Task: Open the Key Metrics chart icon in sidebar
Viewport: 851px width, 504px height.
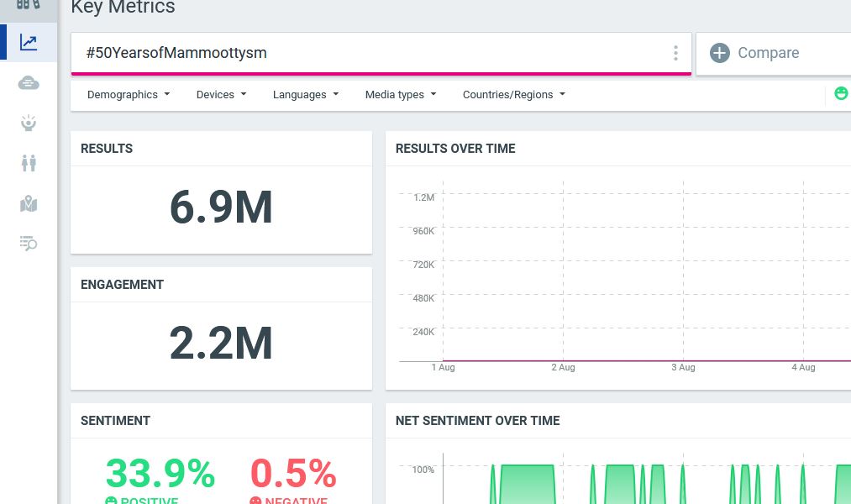Action: tap(29, 42)
